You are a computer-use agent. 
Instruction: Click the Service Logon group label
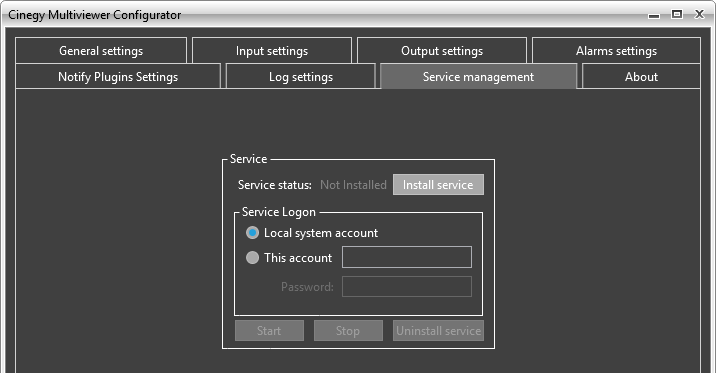click(x=279, y=212)
